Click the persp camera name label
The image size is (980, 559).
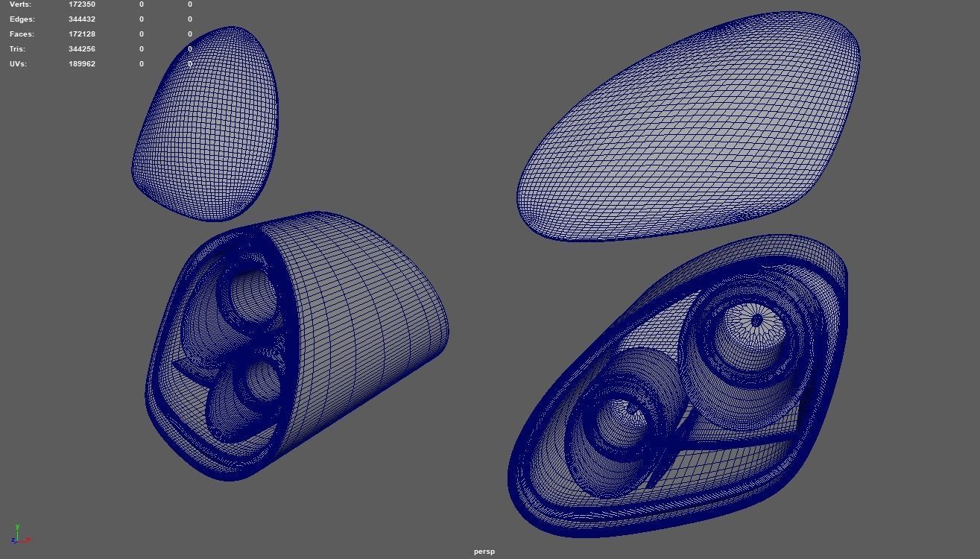pyautogui.click(x=484, y=552)
